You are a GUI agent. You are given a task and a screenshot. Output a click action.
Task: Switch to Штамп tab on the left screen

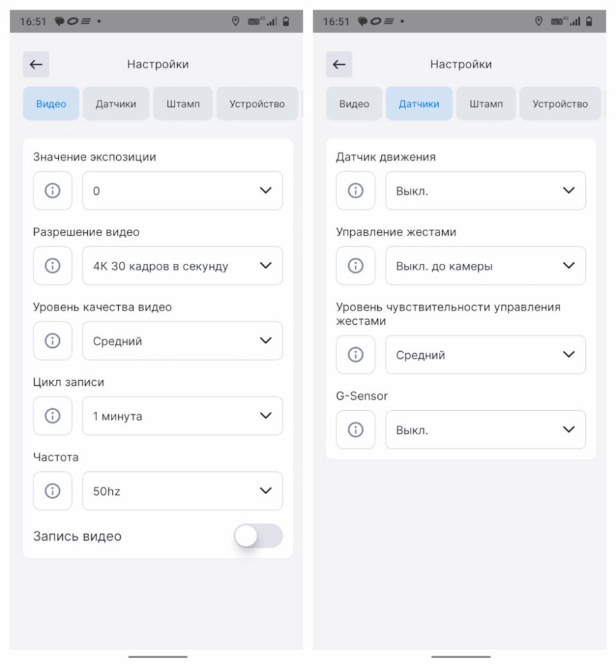(x=183, y=104)
